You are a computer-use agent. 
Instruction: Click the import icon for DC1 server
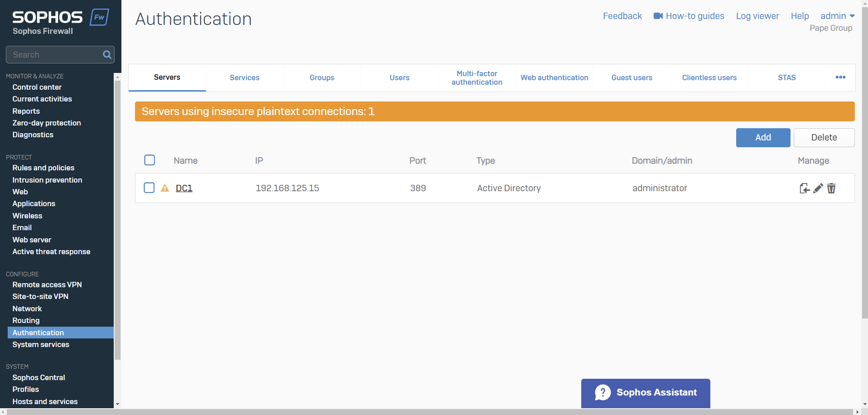(x=805, y=188)
